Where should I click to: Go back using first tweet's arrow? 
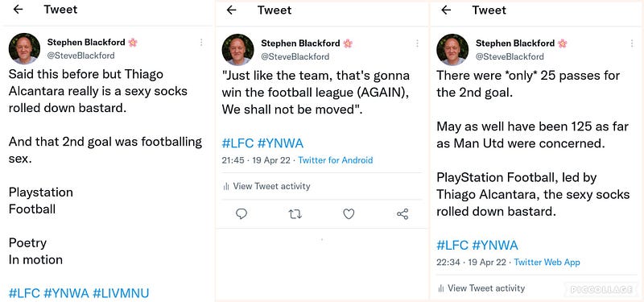pyautogui.click(x=18, y=10)
